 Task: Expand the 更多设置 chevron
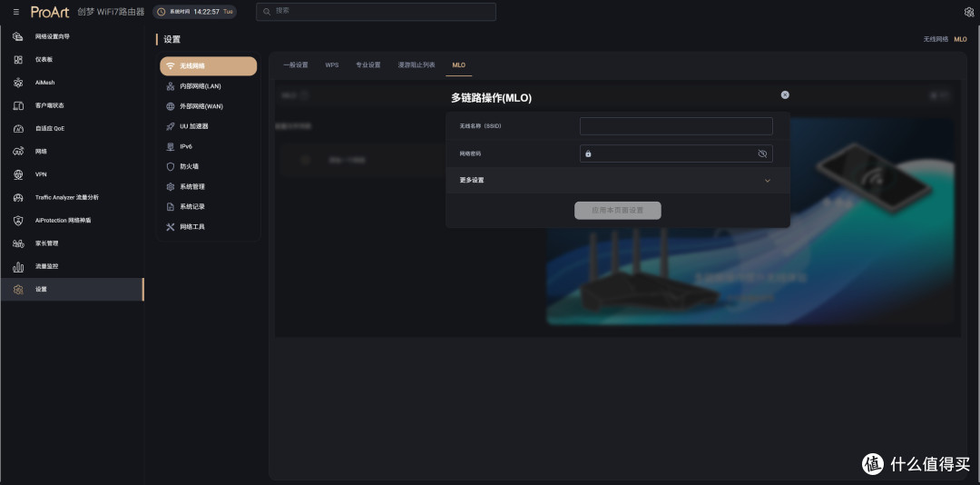point(768,181)
